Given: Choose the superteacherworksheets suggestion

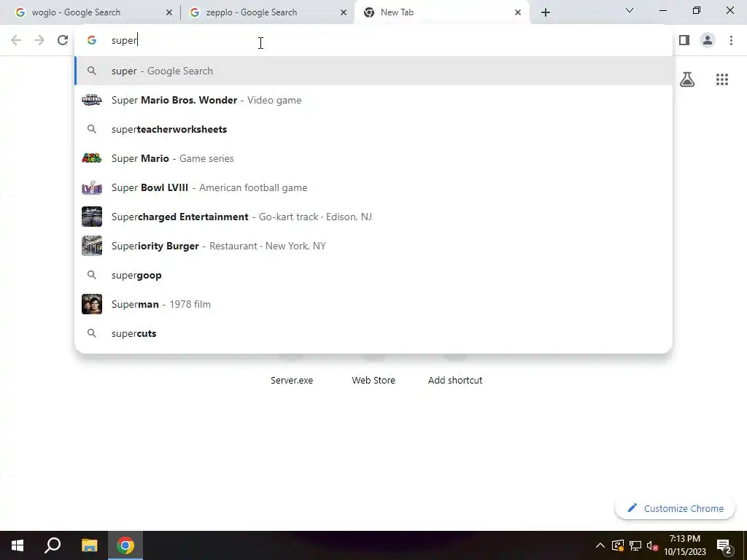Looking at the screenshot, I should tap(373, 129).
